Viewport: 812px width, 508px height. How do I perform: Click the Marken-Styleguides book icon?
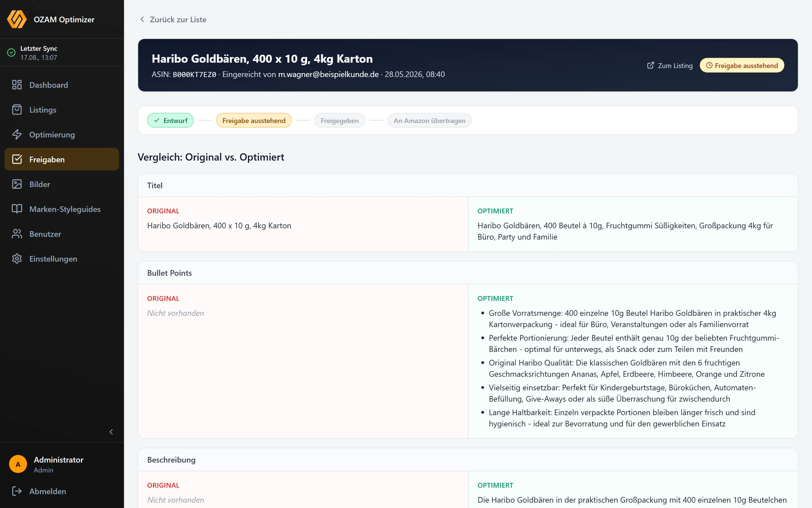pos(17,209)
